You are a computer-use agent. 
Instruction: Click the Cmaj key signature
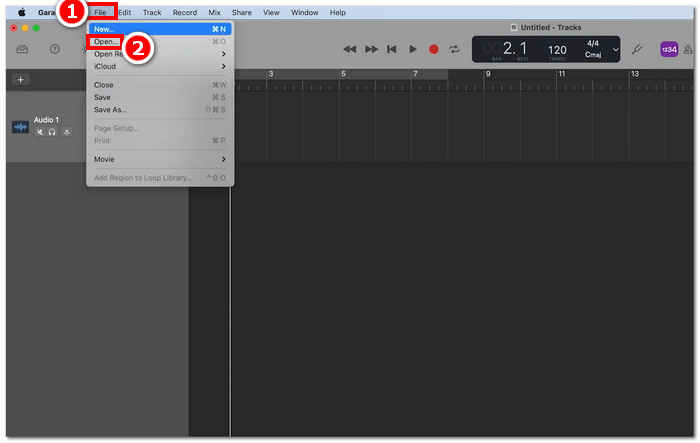(x=593, y=55)
